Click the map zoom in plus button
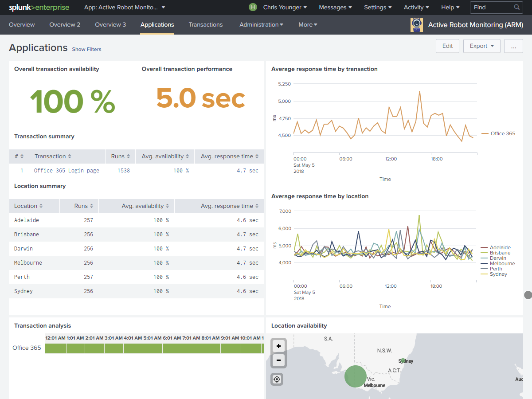Viewport: 532px width, 399px height. tap(278, 346)
